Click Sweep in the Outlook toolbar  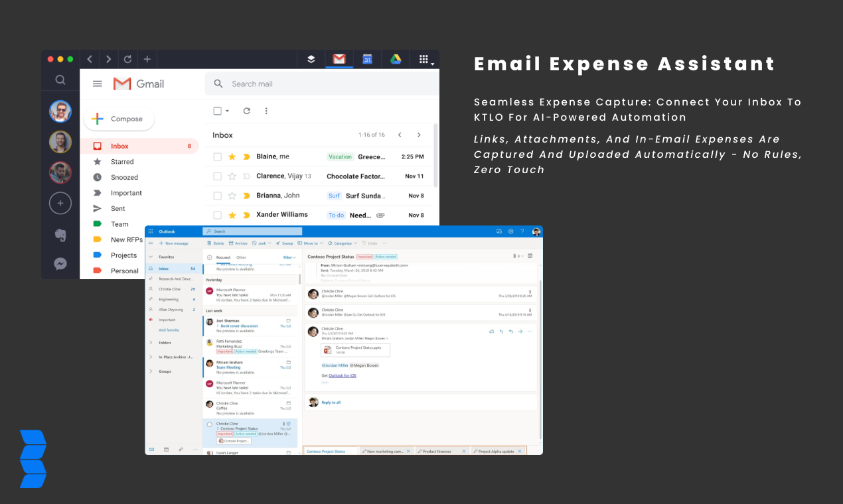coord(284,243)
